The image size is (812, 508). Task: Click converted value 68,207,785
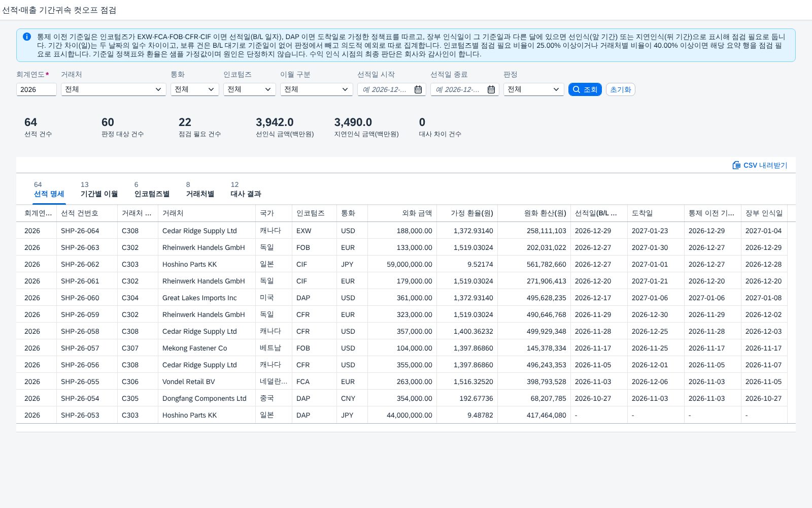click(548, 398)
